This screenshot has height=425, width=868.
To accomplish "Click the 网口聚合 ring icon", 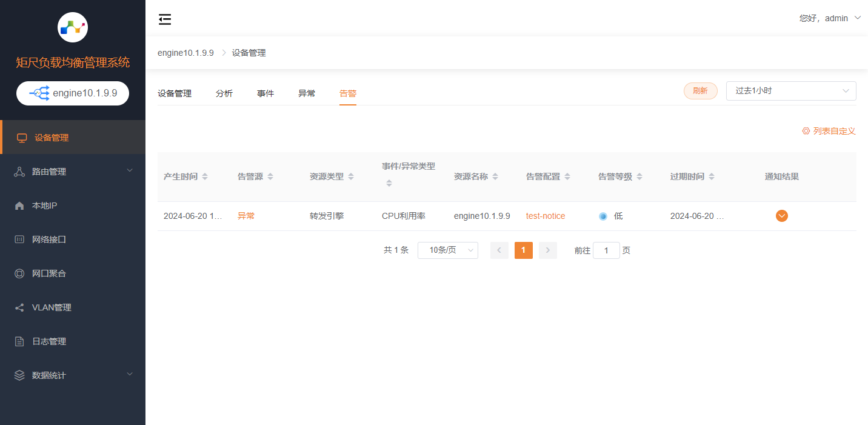I will click(x=19, y=273).
